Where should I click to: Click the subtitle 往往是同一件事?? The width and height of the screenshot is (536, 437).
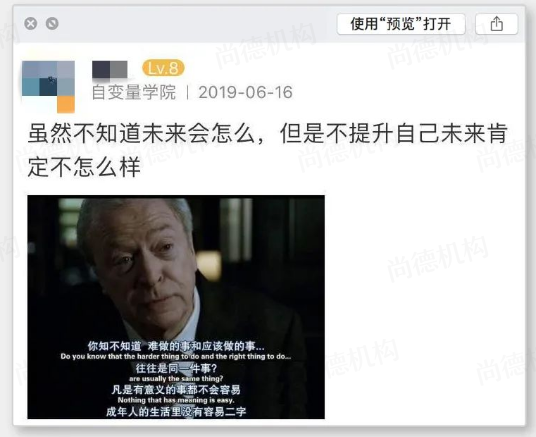[x=176, y=368]
